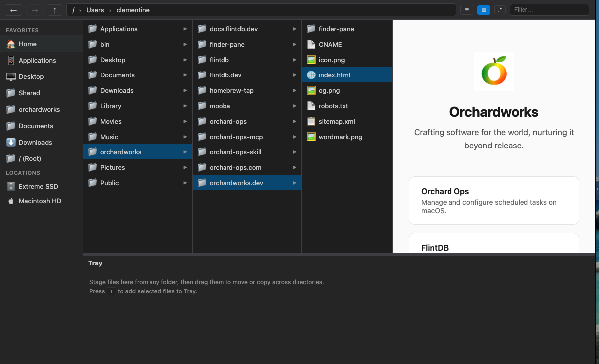
Task: Expand the docs.flintdb.dev folder arrow
Action: coord(295,29)
